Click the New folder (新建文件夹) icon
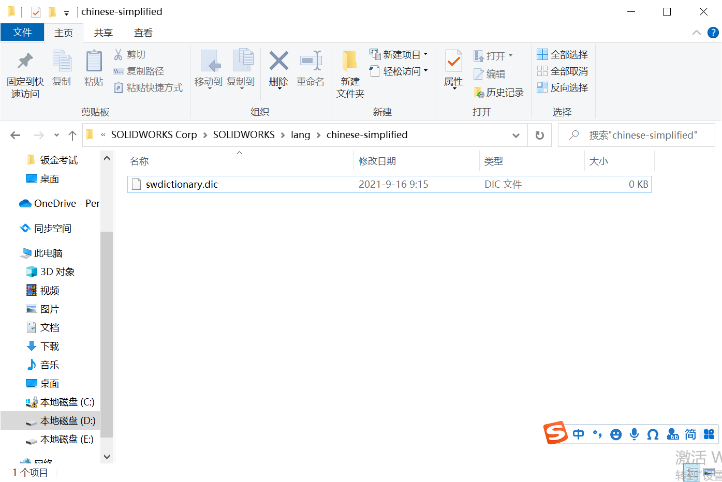The width and height of the screenshot is (722, 482). pyautogui.click(x=350, y=61)
